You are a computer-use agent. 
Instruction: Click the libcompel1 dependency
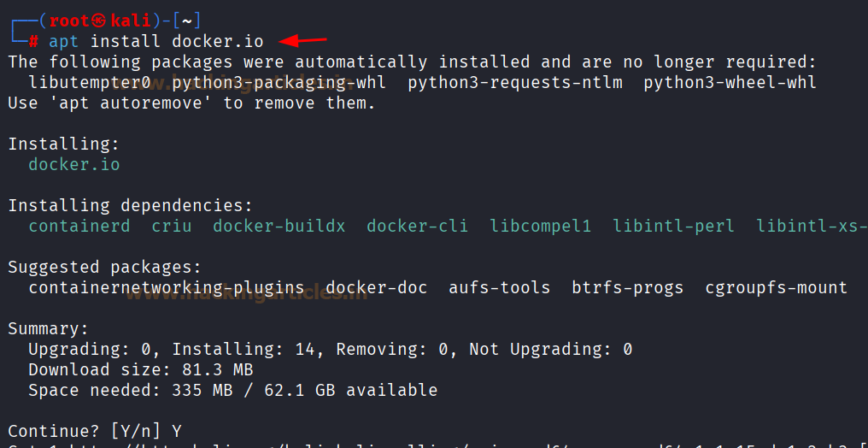pyautogui.click(x=540, y=226)
